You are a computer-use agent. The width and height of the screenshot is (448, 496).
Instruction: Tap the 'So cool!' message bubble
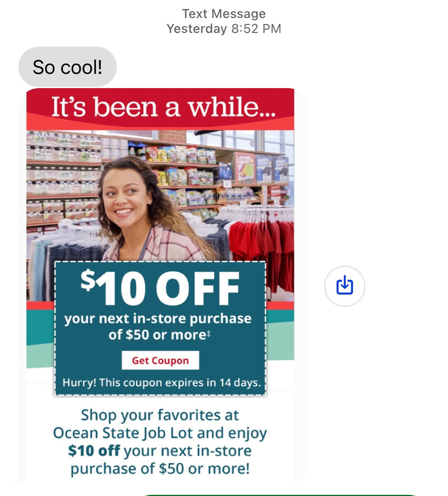(x=67, y=67)
